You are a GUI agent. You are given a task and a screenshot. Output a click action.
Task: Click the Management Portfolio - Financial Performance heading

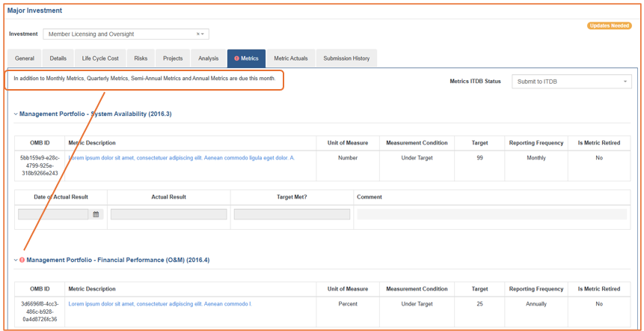tap(118, 260)
